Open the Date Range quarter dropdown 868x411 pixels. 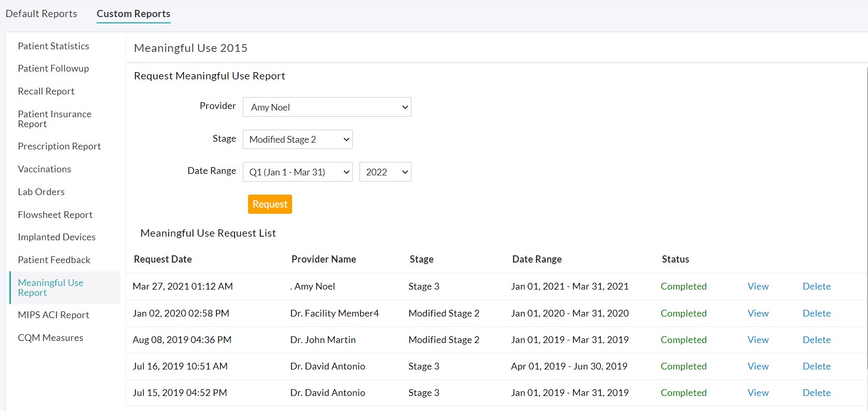click(297, 172)
